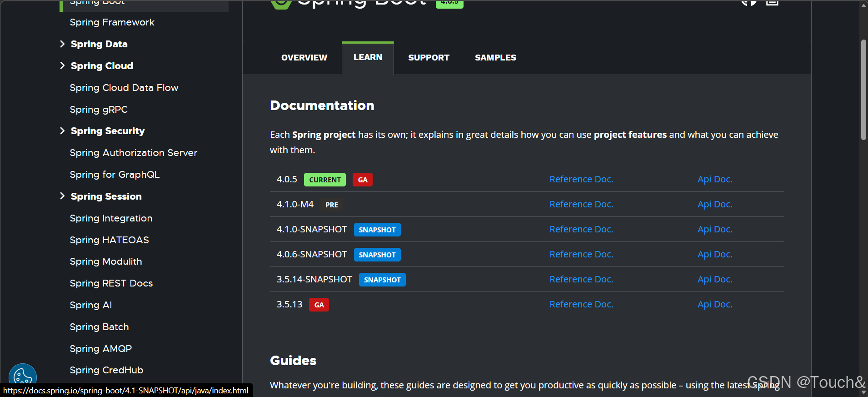
Task: Select the Learn tab
Action: [368, 58]
